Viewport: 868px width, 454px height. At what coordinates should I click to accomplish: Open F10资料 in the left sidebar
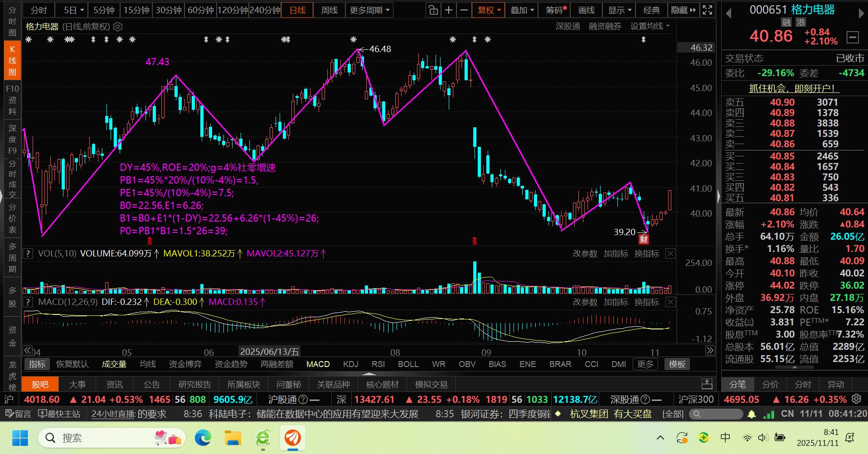point(12,100)
